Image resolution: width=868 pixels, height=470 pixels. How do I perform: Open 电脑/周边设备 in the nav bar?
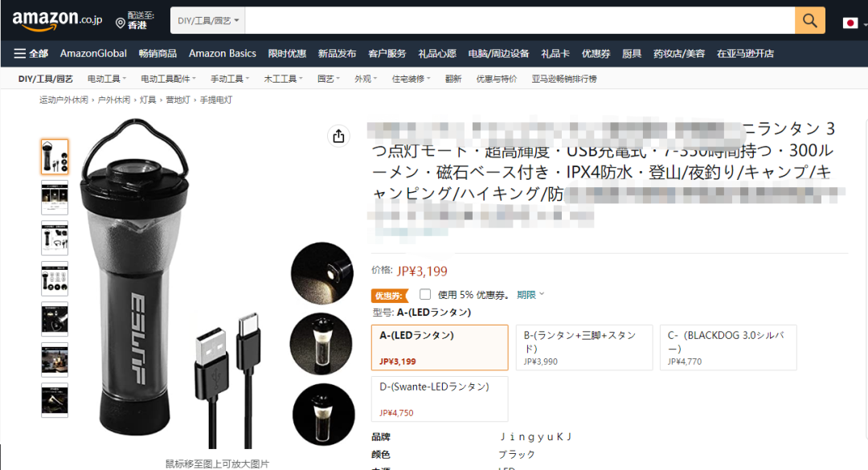pos(499,54)
